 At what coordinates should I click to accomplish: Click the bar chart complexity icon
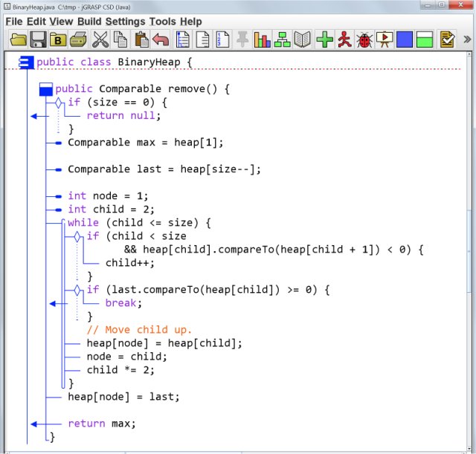(263, 39)
